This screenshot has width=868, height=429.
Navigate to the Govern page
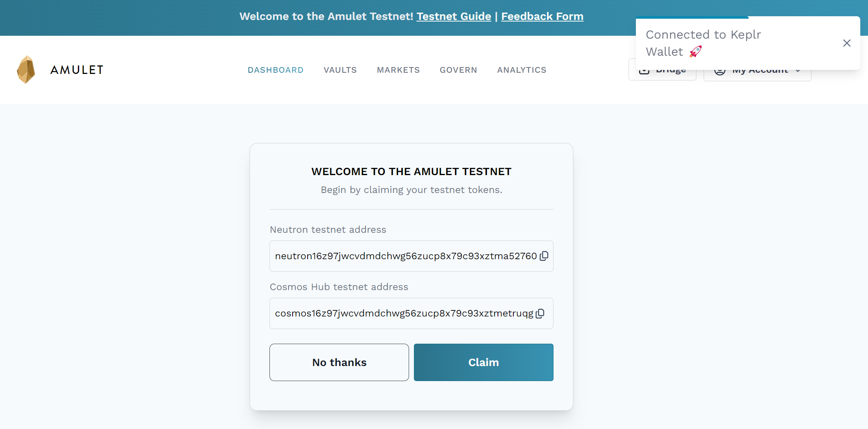point(458,70)
